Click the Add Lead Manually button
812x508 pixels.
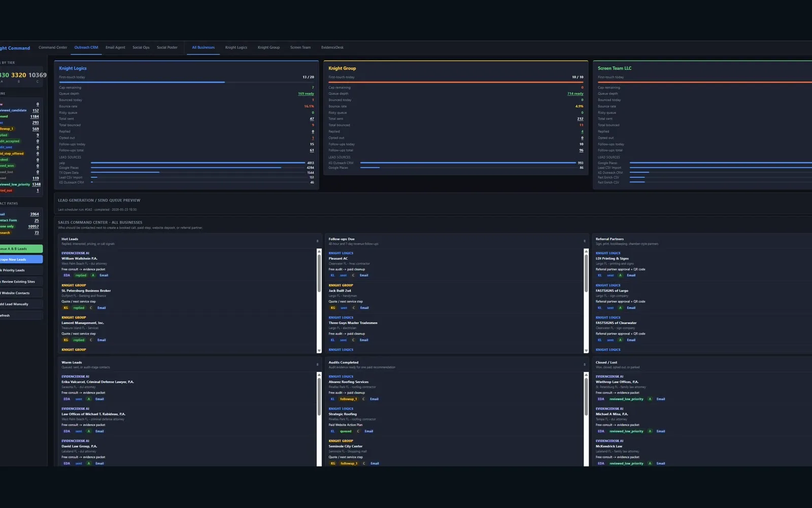[x=21, y=304]
